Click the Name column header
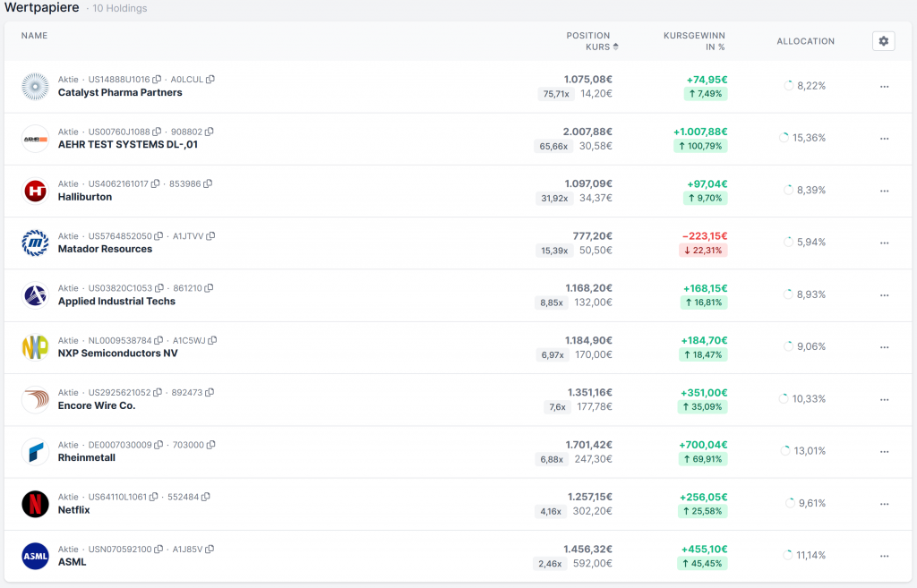Viewport: 917px width, 588px height. tap(35, 36)
